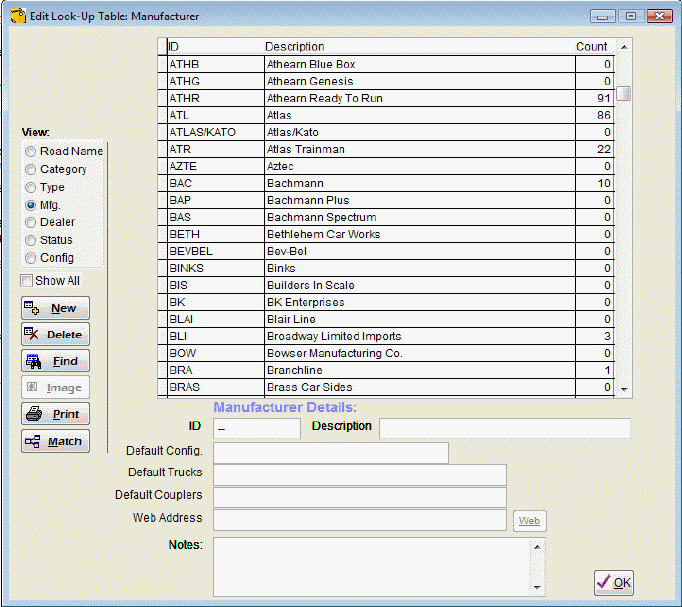Select the Bowser Manufacturing Co. row
This screenshot has height=607, width=682.
(x=386, y=353)
